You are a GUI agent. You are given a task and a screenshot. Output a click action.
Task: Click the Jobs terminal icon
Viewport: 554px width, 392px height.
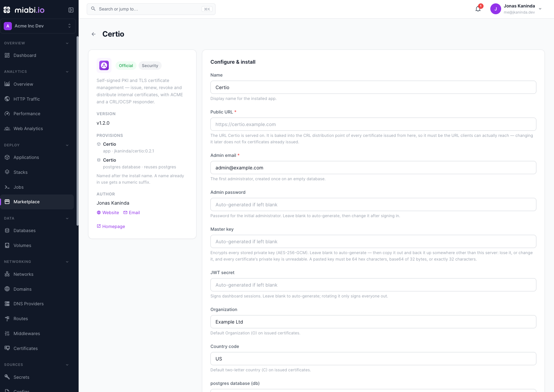pyautogui.click(x=7, y=187)
